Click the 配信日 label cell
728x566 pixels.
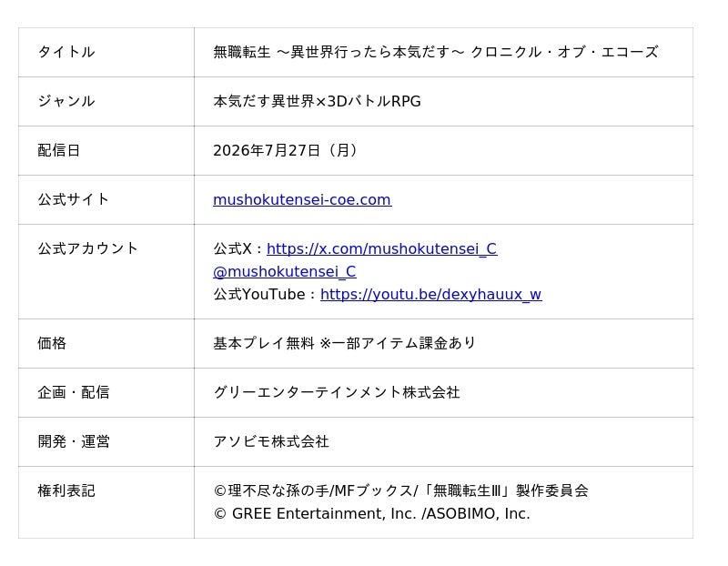pyautogui.click(x=106, y=150)
